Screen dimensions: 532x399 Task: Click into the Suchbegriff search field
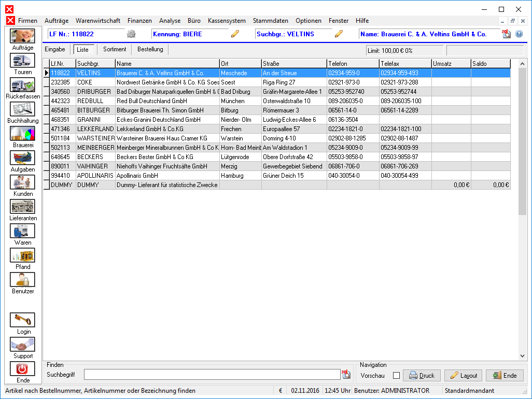point(212,375)
